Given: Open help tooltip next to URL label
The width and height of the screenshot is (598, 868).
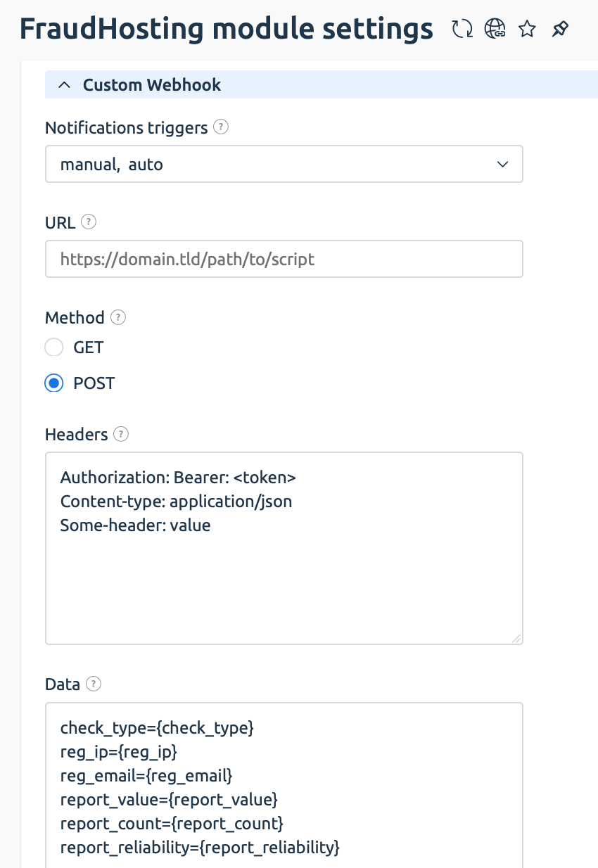Looking at the screenshot, I should pos(89,222).
